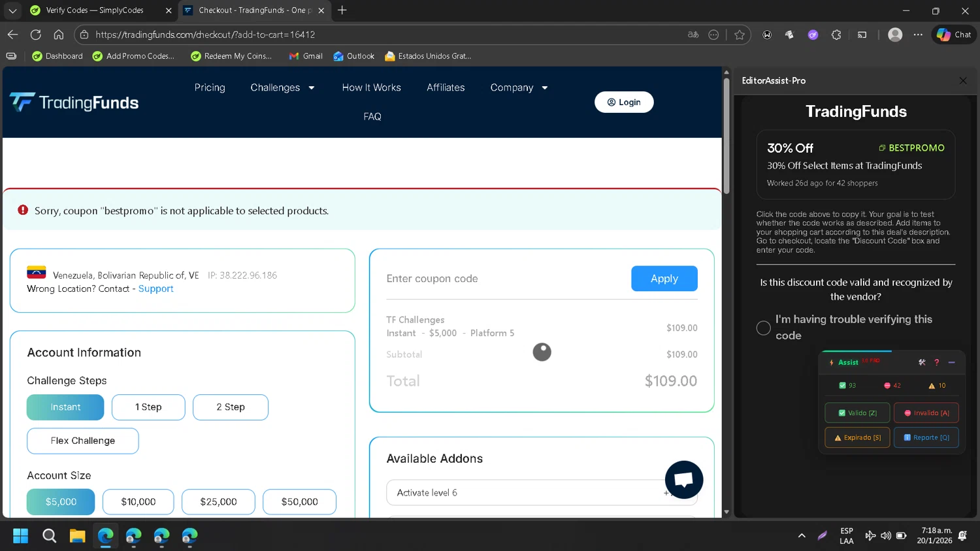The image size is (980, 551).
Task: Open a new browser tab
Action: point(342,10)
